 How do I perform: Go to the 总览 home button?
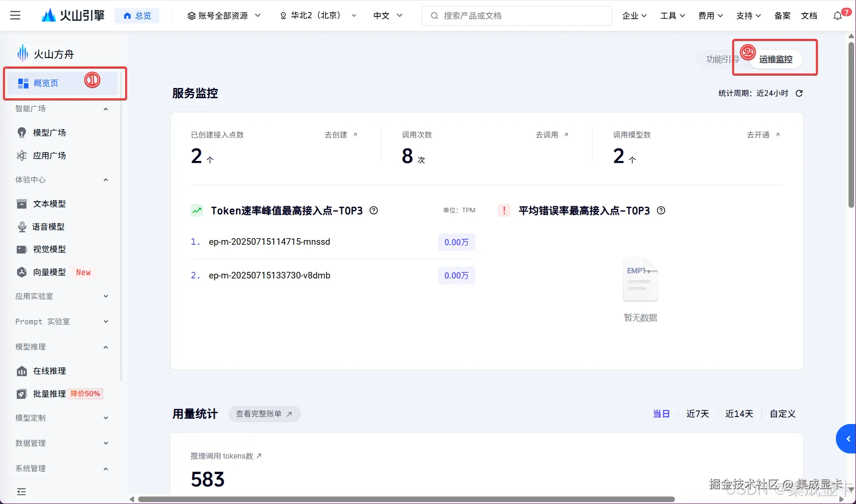(x=137, y=15)
